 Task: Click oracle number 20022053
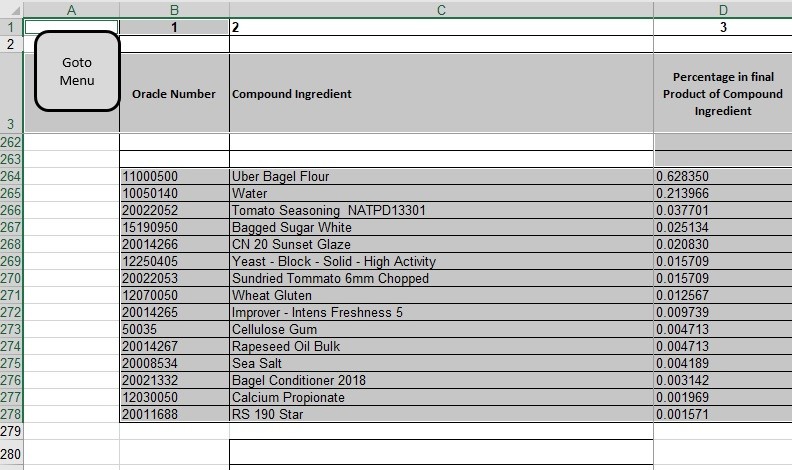(174, 278)
